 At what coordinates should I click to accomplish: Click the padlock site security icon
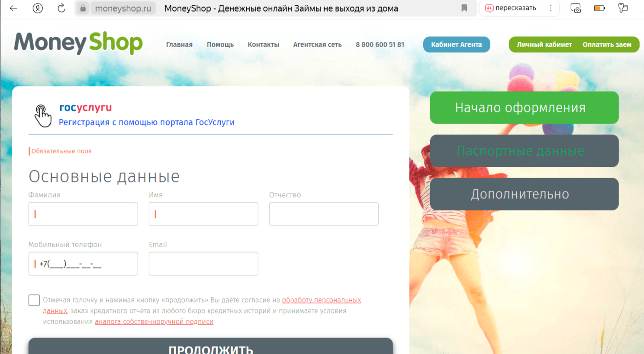[x=83, y=8]
